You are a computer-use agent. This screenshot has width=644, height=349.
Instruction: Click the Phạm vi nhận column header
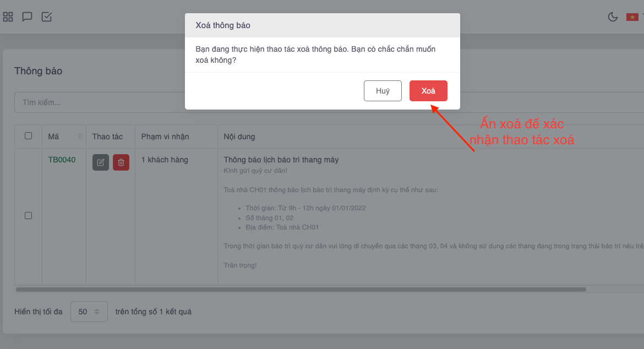165,137
